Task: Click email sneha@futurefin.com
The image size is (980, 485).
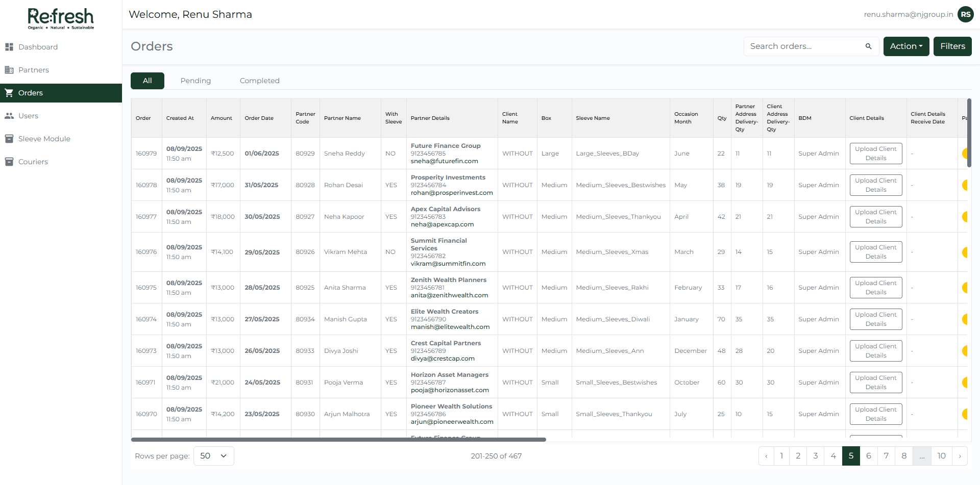Action: [445, 161]
